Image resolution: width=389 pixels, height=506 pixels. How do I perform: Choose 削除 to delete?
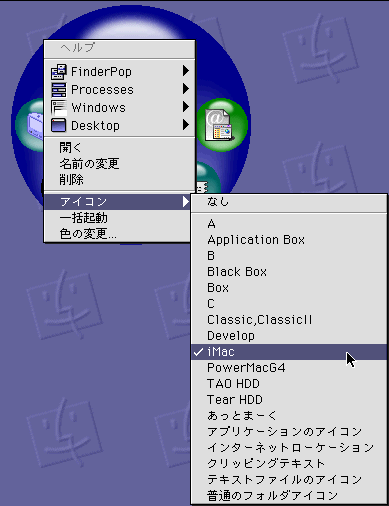[119, 180]
